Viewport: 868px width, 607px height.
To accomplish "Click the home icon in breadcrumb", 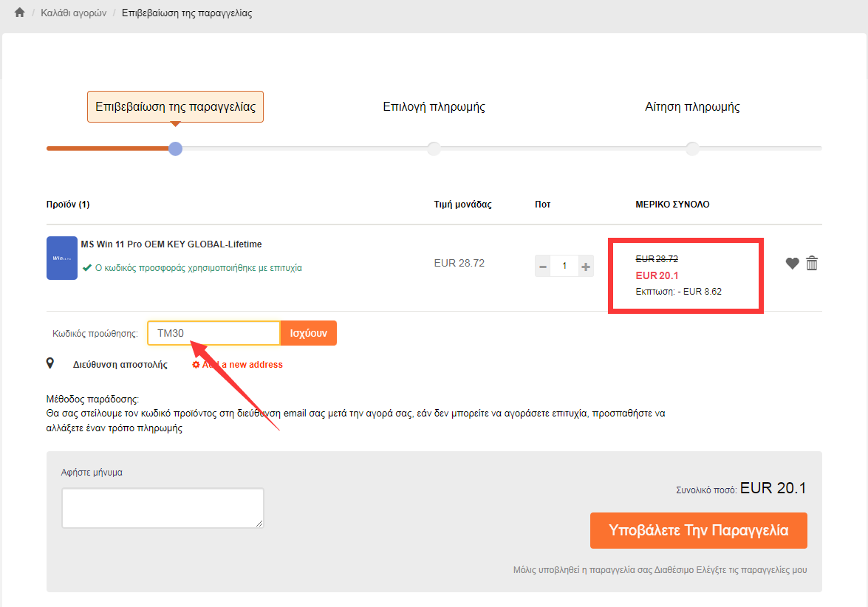I will (x=20, y=13).
